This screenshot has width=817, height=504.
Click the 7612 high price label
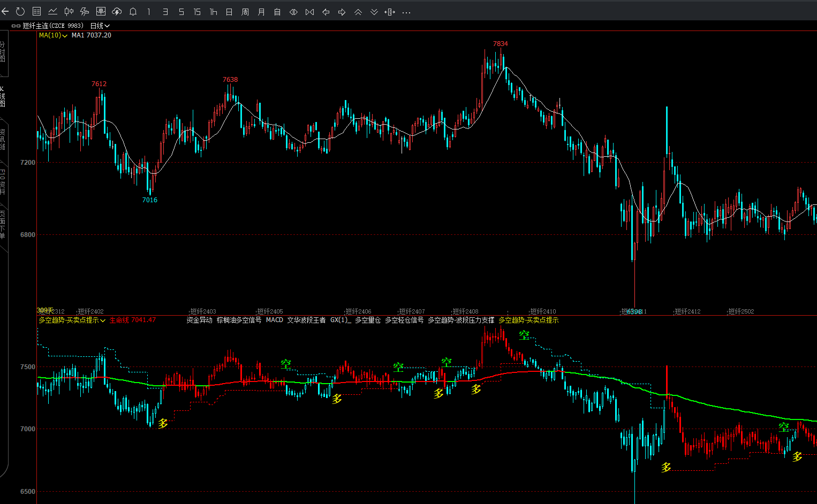99,84
